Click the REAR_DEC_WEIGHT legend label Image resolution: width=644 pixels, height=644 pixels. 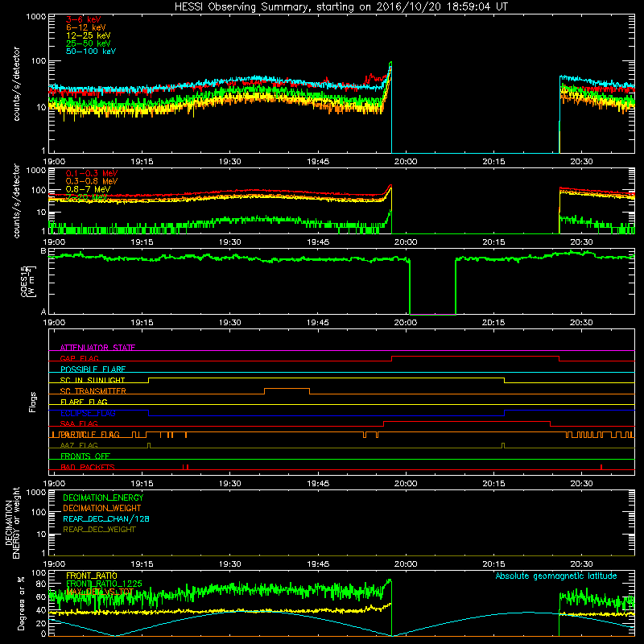pyautogui.click(x=99, y=530)
